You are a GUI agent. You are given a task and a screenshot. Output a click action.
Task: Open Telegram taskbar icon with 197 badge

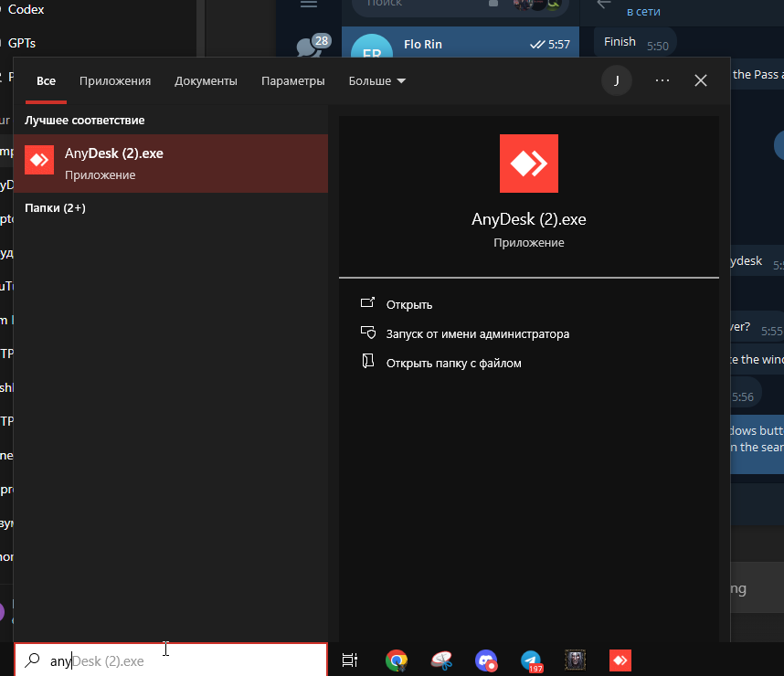pos(531,660)
